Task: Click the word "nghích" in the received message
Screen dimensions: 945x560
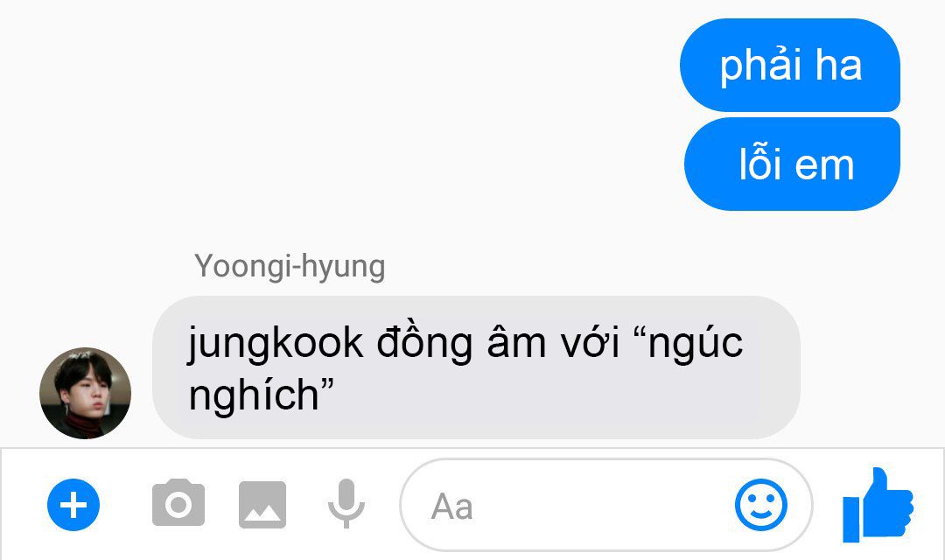Action: point(254,396)
